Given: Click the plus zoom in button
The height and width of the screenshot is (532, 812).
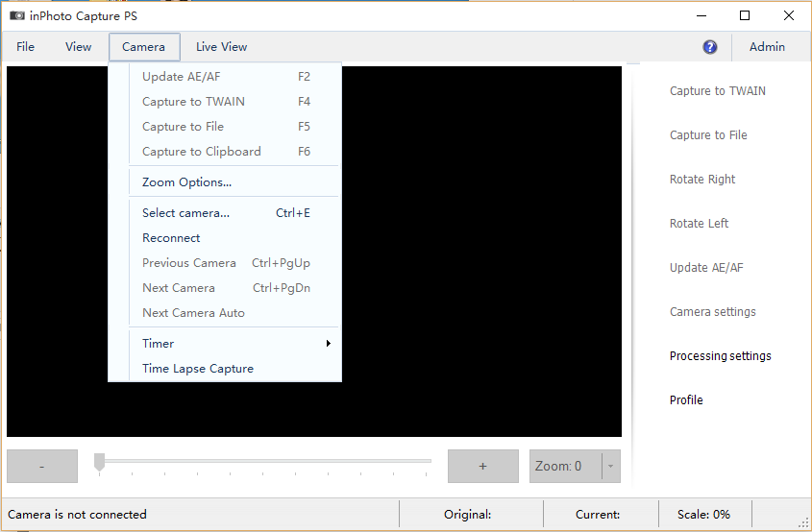Looking at the screenshot, I should pyautogui.click(x=482, y=467).
